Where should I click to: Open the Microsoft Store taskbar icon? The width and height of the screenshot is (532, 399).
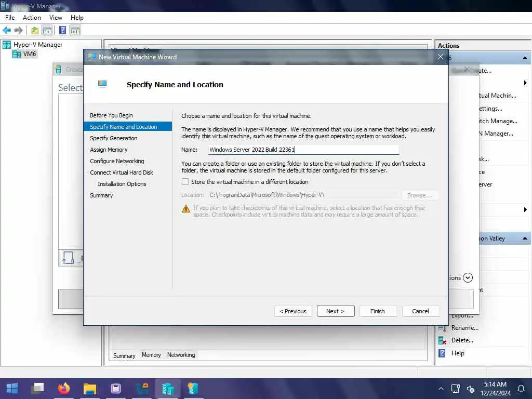click(142, 389)
